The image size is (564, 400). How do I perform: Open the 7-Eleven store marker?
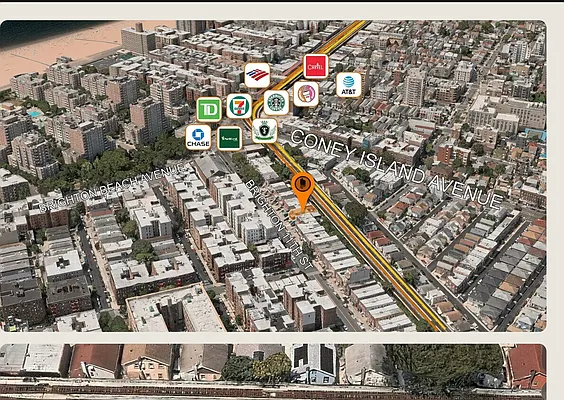(x=239, y=106)
